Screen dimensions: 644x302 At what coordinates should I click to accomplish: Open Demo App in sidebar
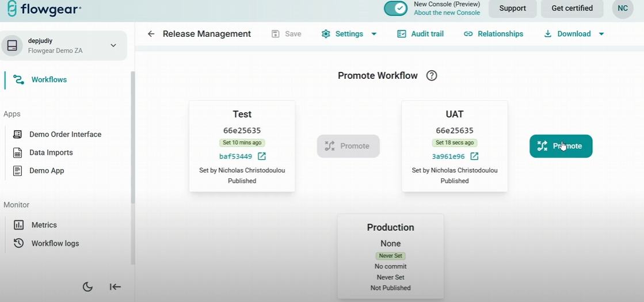click(47, 171)
